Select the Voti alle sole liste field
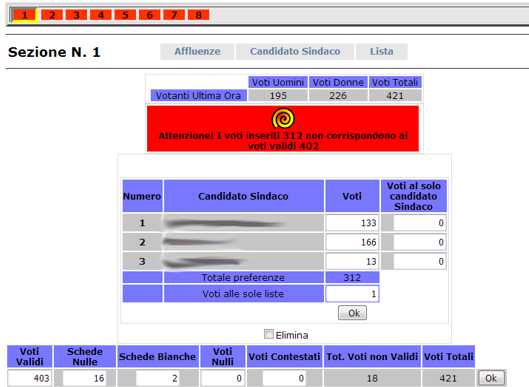The height and width of the screenshot is (387, 529). click(352, 294)
